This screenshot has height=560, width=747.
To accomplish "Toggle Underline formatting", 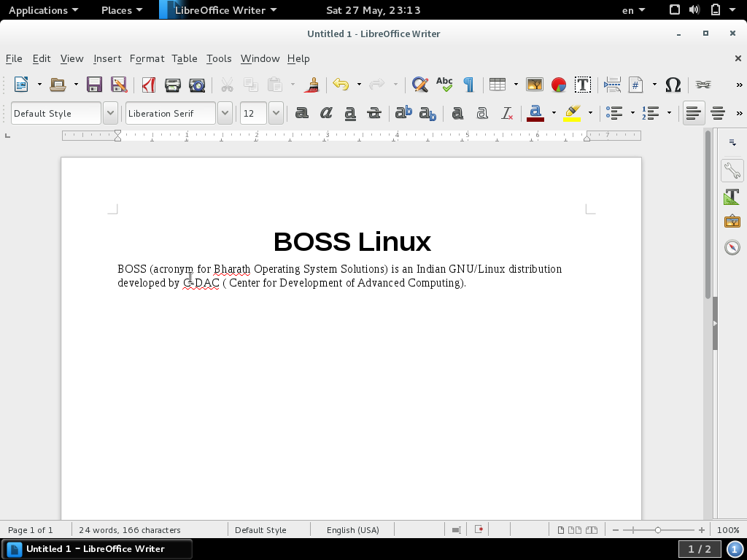I will coord(350,113).
